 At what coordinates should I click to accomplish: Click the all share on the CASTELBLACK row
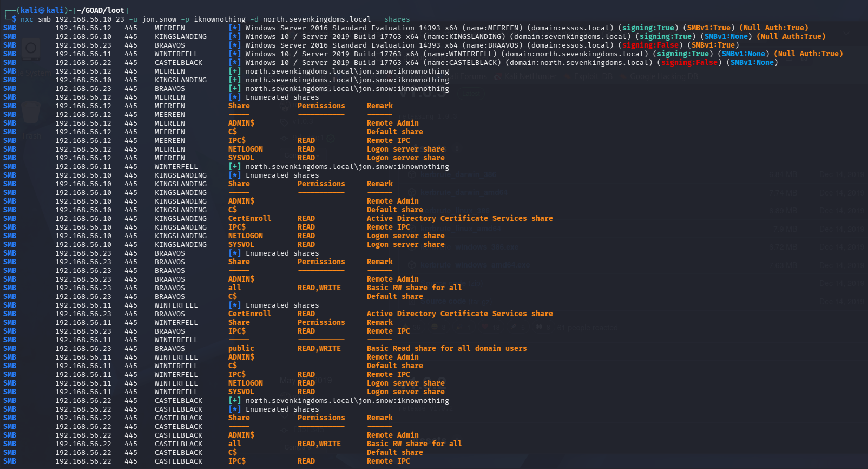[235, 444]
